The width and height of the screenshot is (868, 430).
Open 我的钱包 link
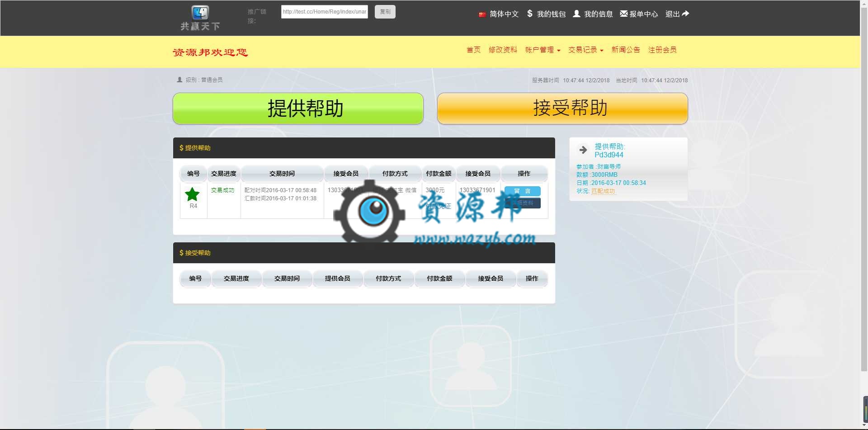pyautogui.click(x=551, y=14)
